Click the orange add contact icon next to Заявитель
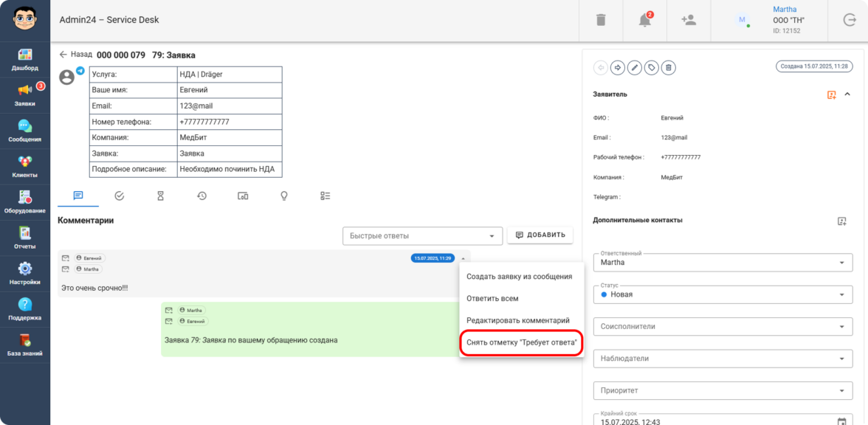 point(831,94)
